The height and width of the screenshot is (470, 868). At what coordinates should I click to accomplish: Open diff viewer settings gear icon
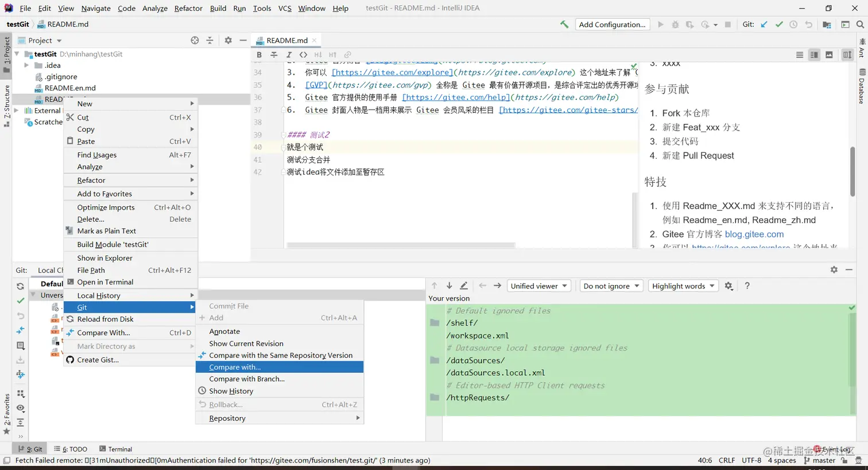click(728, 286)
